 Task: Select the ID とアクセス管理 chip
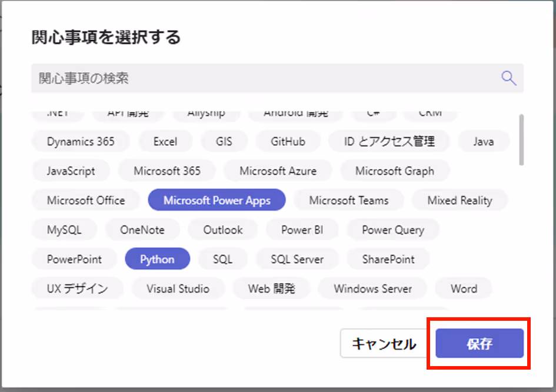coord(389,141)
